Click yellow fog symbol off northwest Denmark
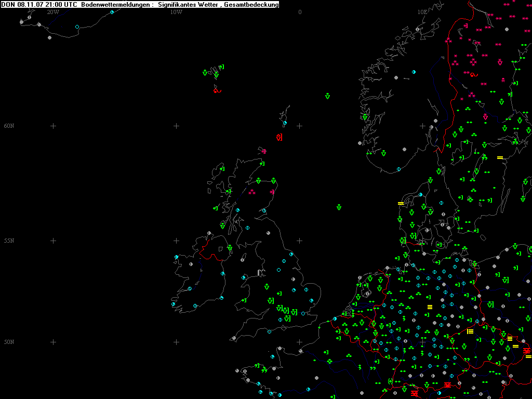532x399 pixels. pyautogui.click(x=401, y=203)
